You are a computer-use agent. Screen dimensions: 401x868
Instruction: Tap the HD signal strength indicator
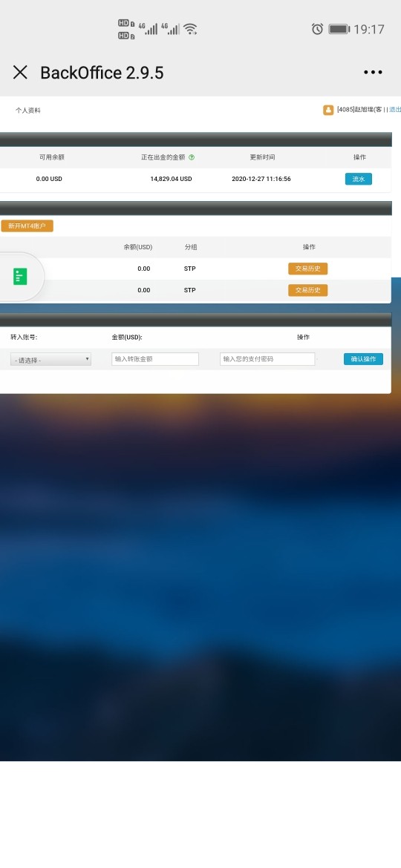coord(126,30)
